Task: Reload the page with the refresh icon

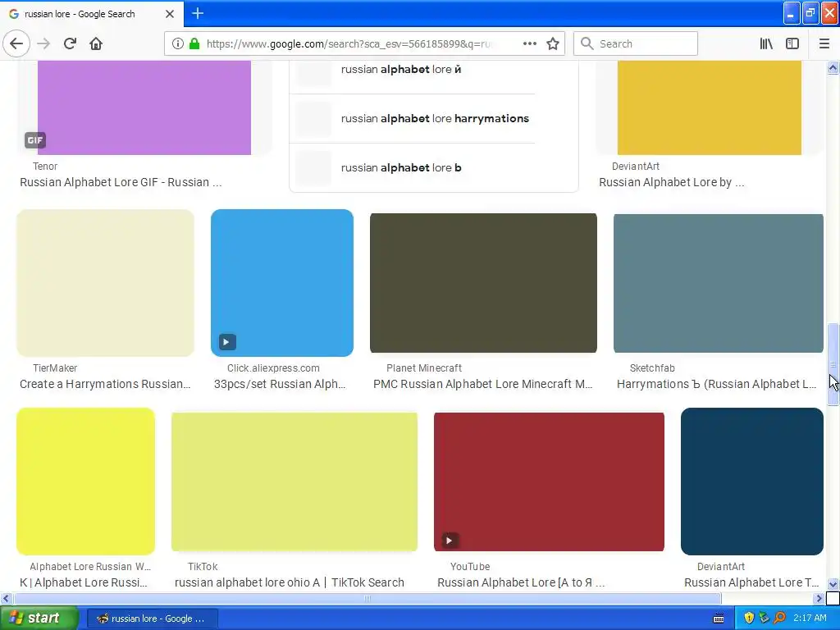Action: pos(70,43)
